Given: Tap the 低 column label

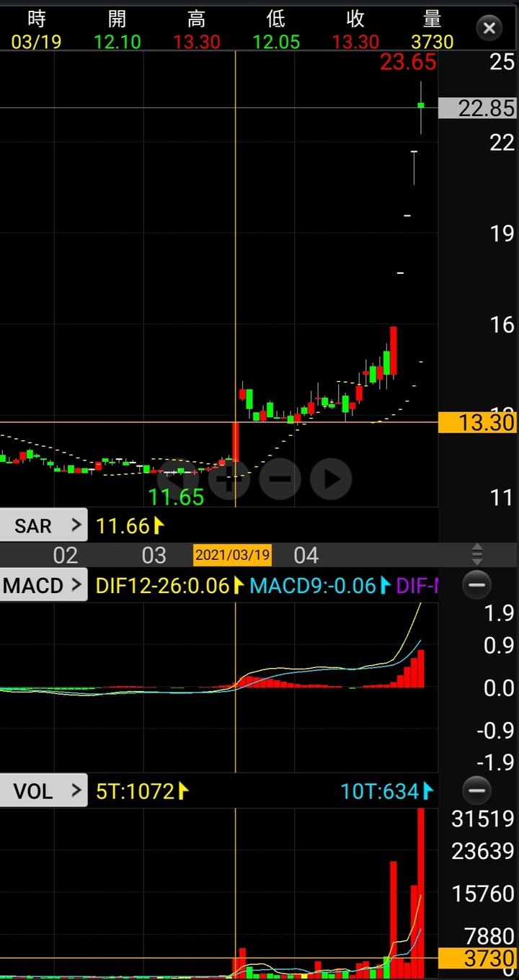Looking at the screenshot, I should click(x=276, y=19).
